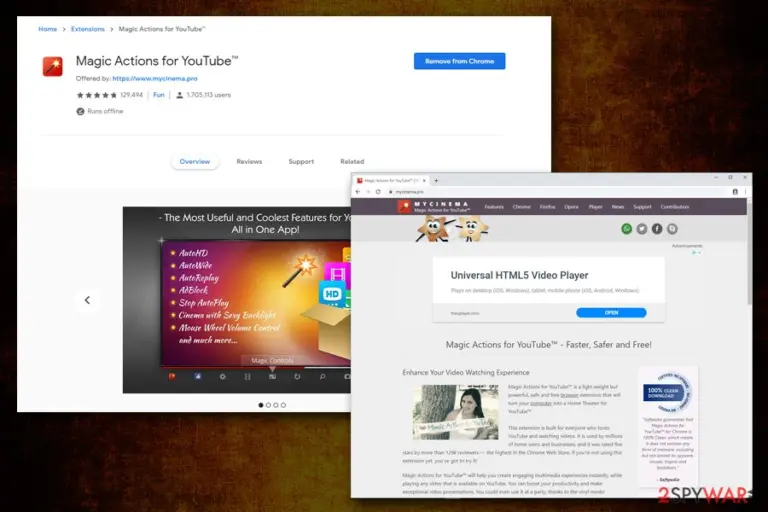Reload the mycinema.pro page

pyautogui.click(x=378, y=192)
